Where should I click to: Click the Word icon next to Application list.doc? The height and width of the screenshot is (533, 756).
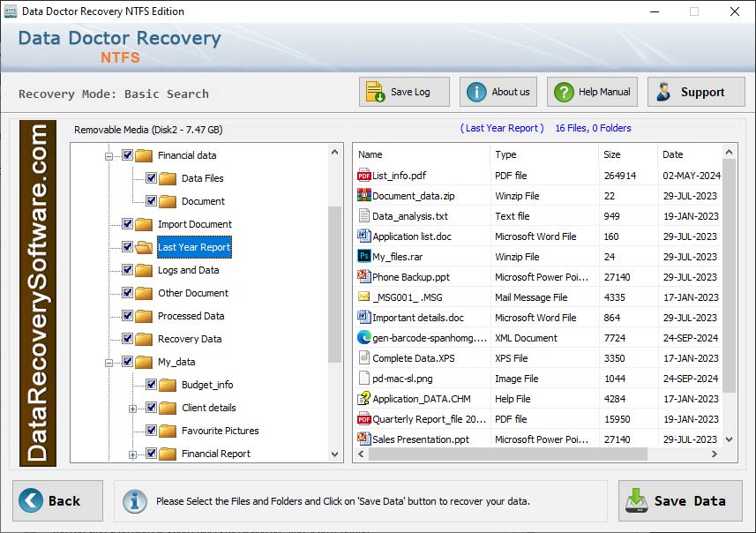click(x=363, y=236)
